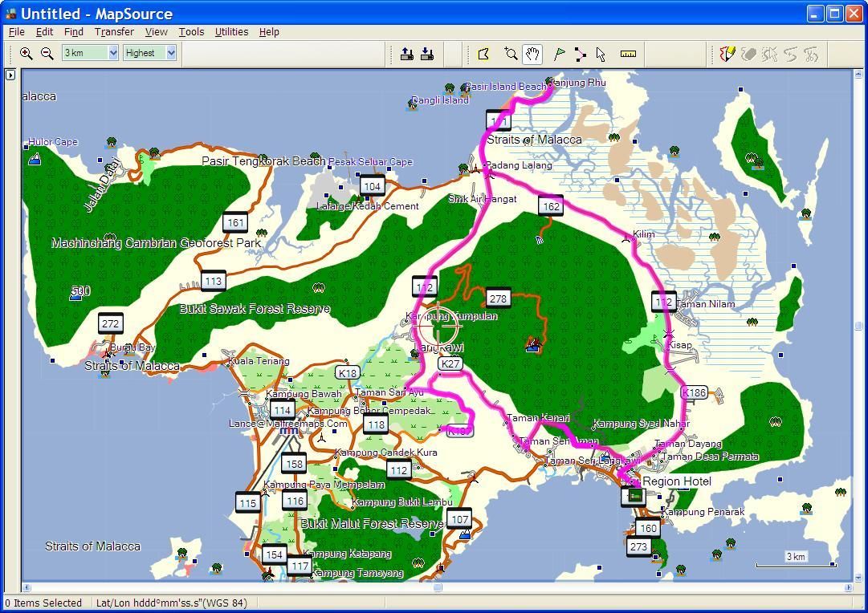868x613 pixels.
Task: Open the Transfer menu
Action: coord(114,31)
